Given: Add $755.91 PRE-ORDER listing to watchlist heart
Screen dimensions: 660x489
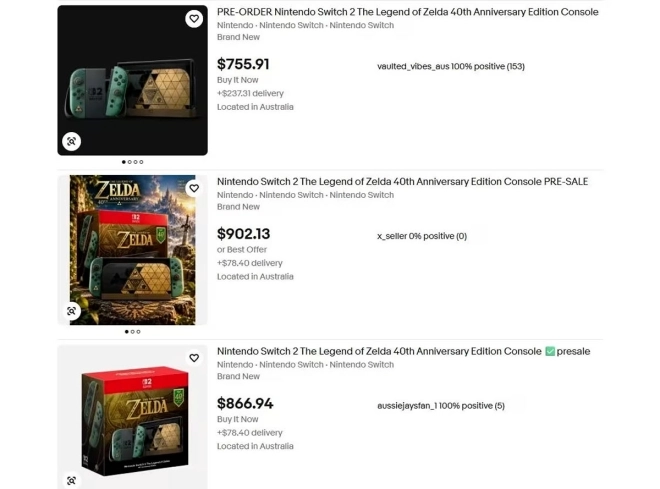Looking at the screenshot, I should [194, 19].
